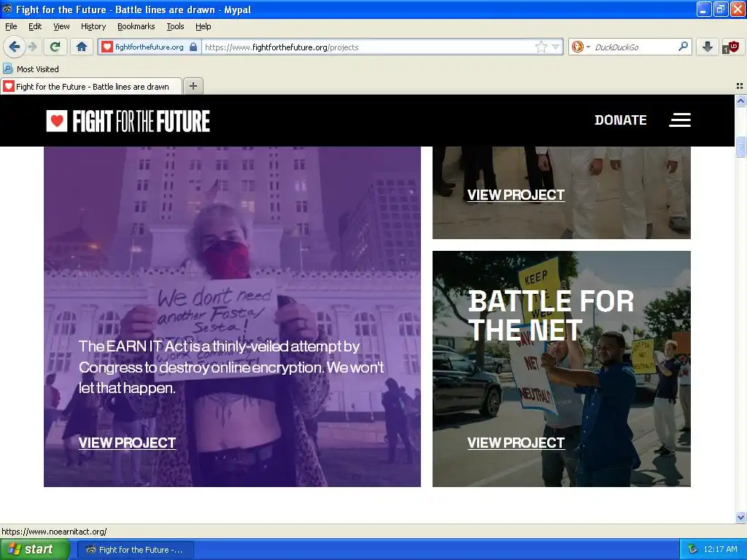
Task: Open the browser Home page icon
Action: point(82,47)
